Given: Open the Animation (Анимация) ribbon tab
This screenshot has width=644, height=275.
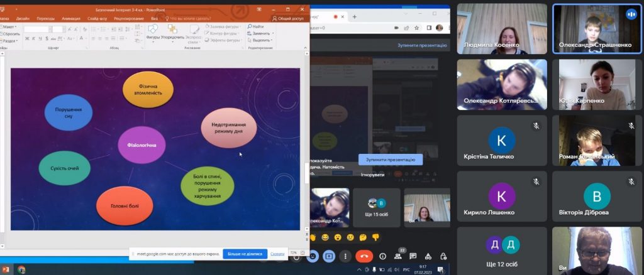Looking at the screenshot, I should click(70, 18).
